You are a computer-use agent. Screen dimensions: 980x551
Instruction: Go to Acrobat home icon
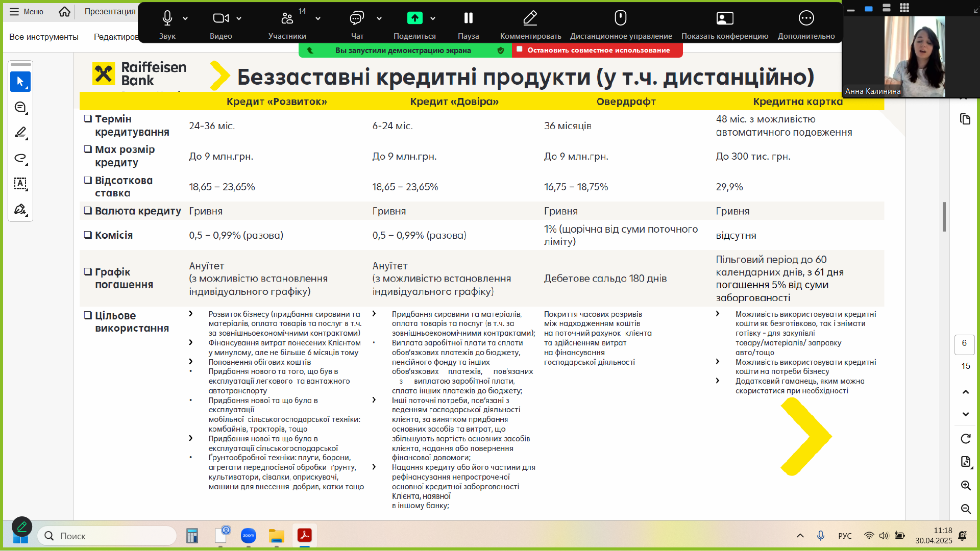click(x=64, y=12)
